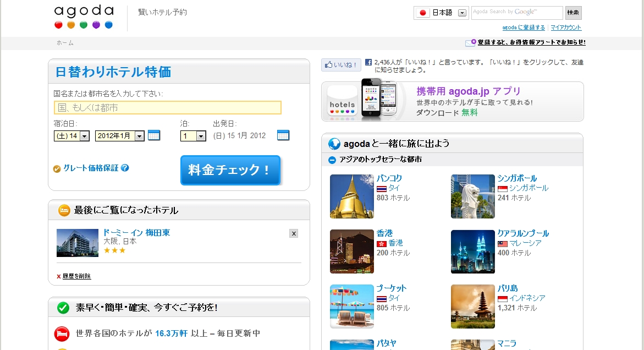644x350 pixels.
Task: Click the globe icon beside agodaと一緒に旅に出よう
Action: [334, 144]
